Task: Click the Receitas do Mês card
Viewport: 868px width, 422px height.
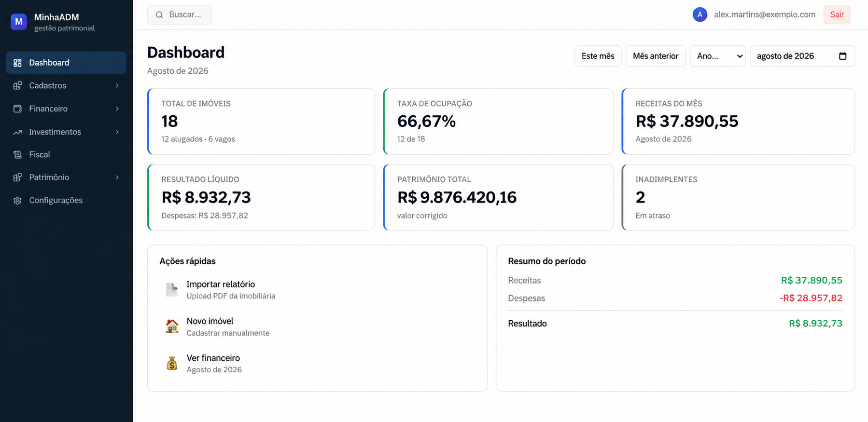Action: tap(738, 122)
